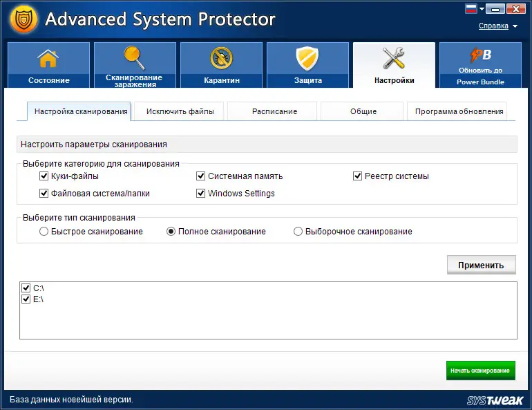Click the Power Bundle PB upgrade icon

click(x=480, y=55)
